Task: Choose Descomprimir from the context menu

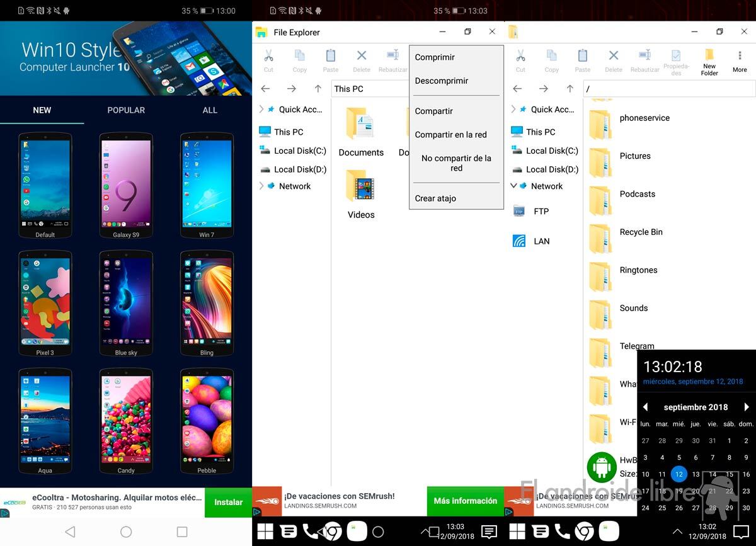Action: 456,81
